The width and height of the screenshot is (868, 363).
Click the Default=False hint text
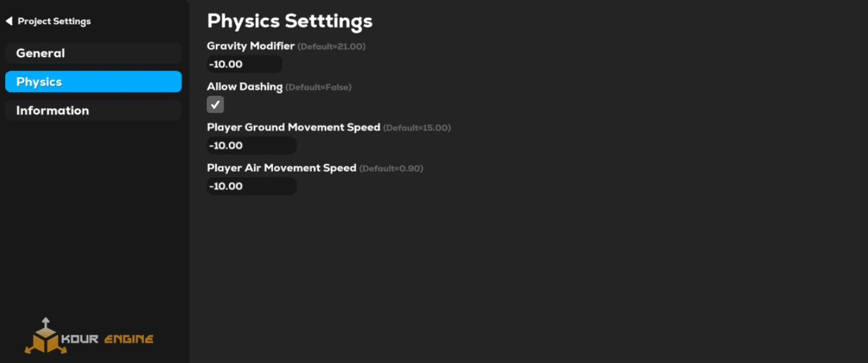[318, 87]
